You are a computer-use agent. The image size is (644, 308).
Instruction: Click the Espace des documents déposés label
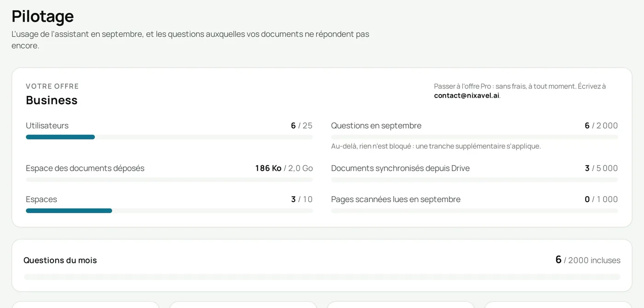[85, 168]
